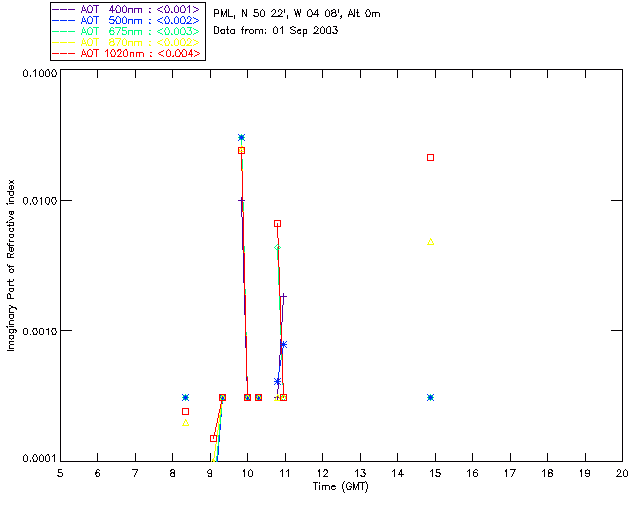Click the blue asterisk marker near 15 GMT
Screen dimensions: 640x512
[430, 397]
